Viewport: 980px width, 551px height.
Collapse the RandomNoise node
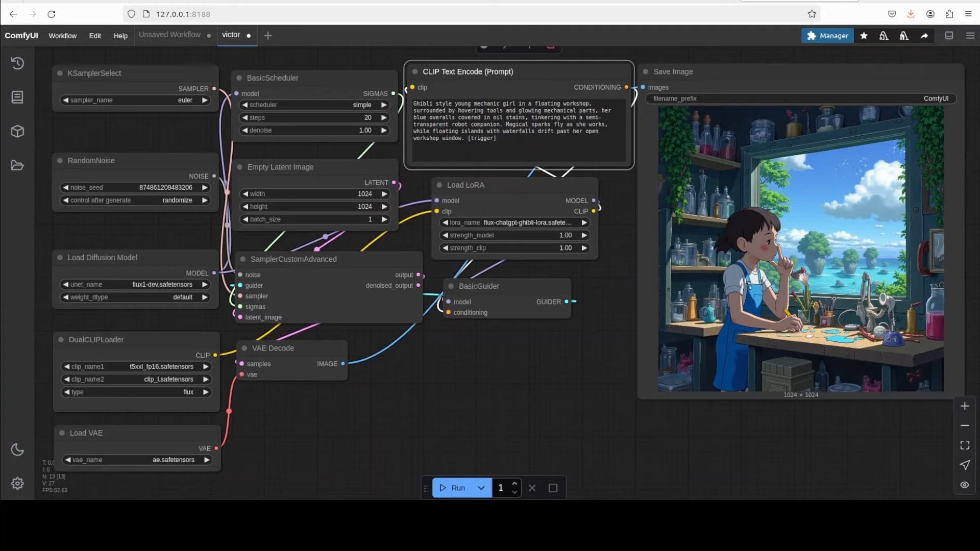pyautogui.click(x=60, y=160)
